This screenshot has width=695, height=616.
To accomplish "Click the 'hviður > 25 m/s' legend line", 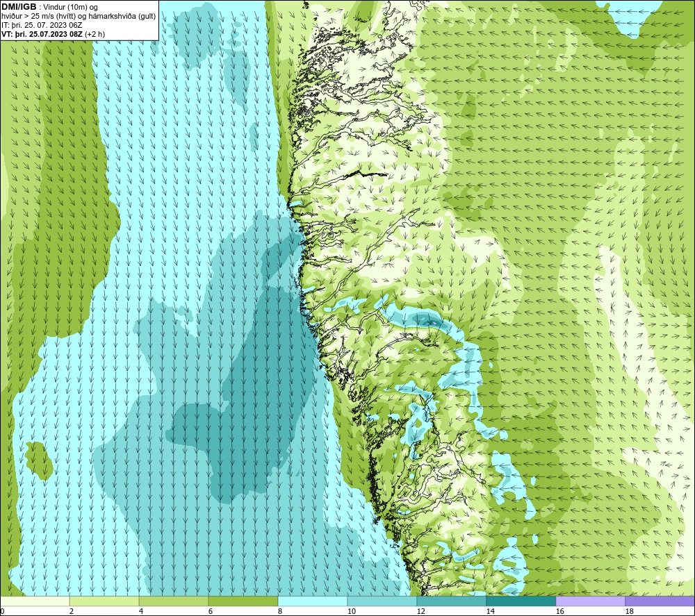I will tap(79, 17).
